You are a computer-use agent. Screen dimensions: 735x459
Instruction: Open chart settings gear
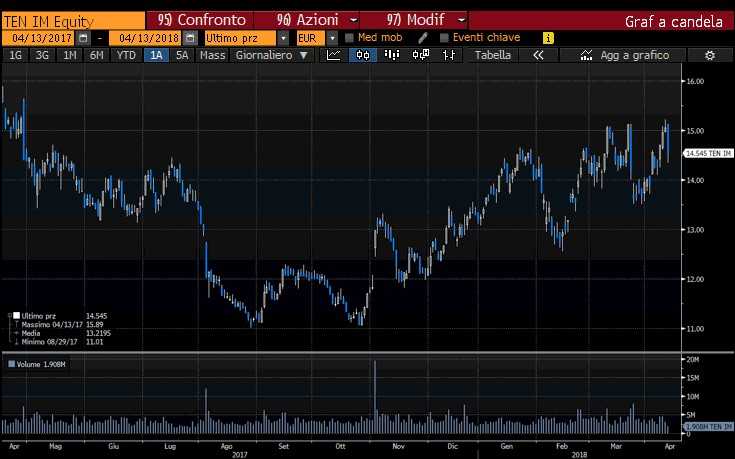tap(710, 55)
